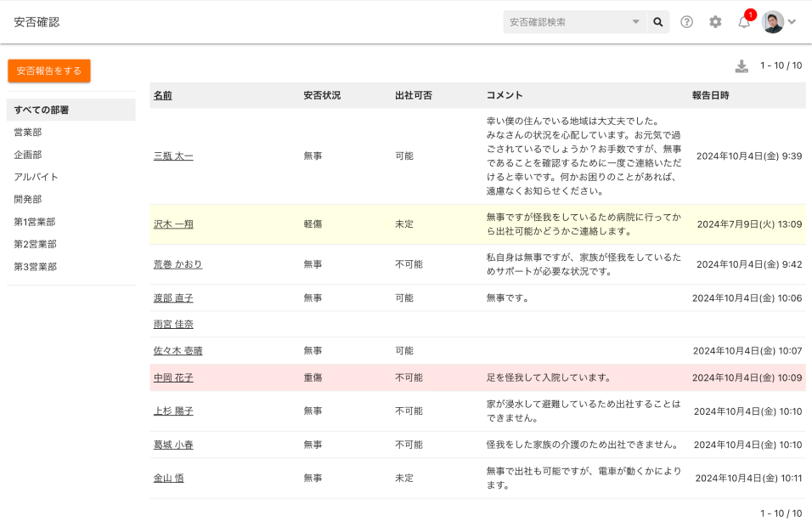812x527 pixels.
Task: Click comment 無事です。 in 渡部 row
Action: click(507, 298)
